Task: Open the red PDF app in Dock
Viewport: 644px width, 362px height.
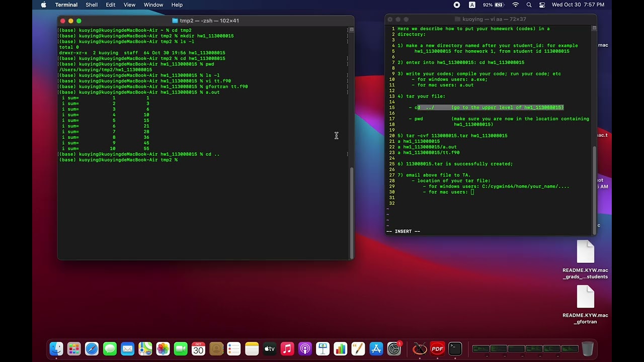Action: 437,348
